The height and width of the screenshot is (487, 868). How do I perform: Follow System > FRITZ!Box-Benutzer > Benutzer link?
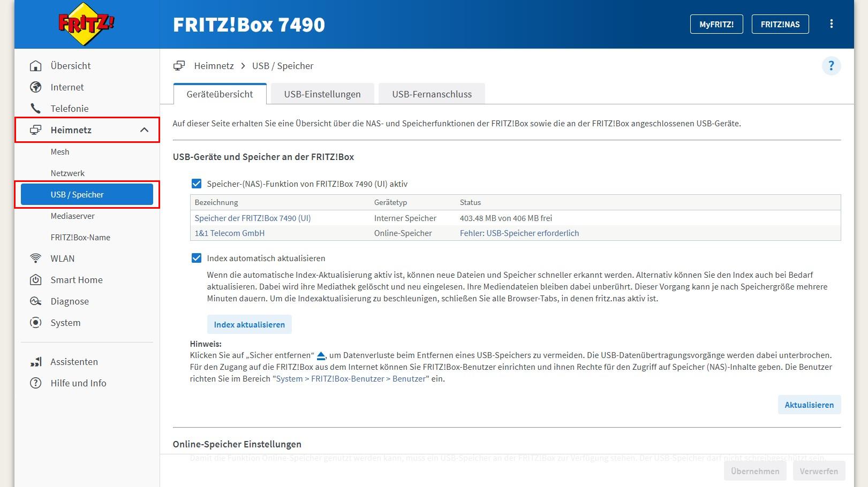tap(351, 378)
